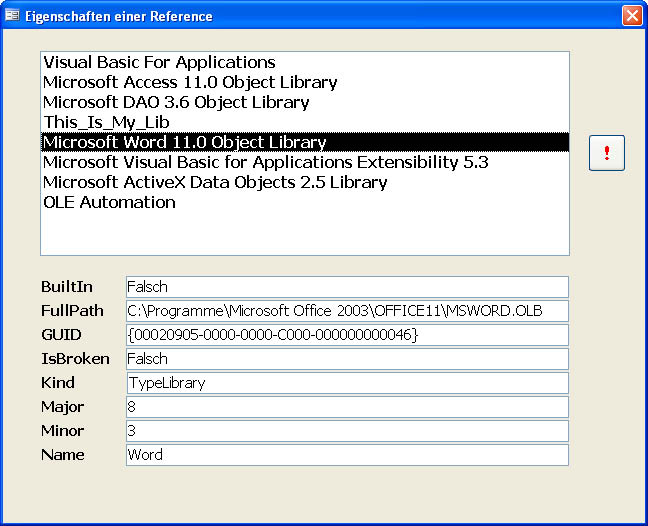Click the window title Eigenschaften einer Reference

point(119,16)
